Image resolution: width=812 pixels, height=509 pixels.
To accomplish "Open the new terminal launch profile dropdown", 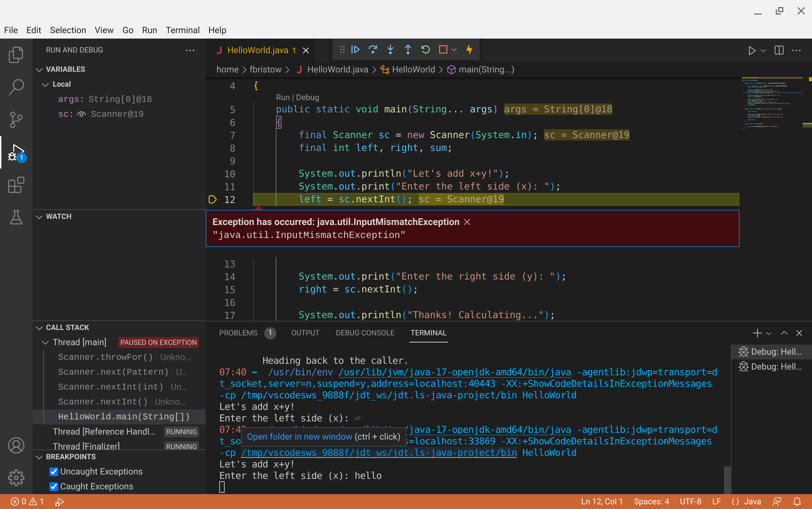I will click(x=768, y=333).
